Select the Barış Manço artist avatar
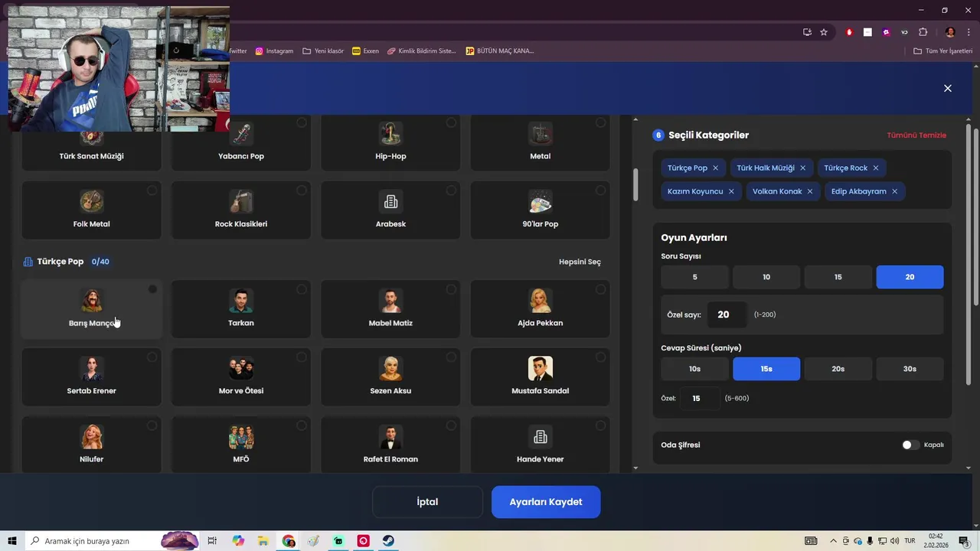 (91, 301)
